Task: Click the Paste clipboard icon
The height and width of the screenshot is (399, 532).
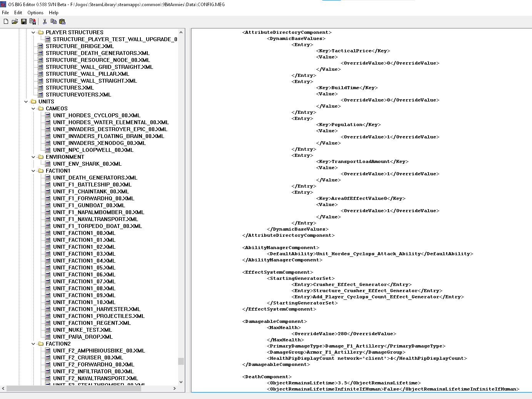Action: (62, 22)
